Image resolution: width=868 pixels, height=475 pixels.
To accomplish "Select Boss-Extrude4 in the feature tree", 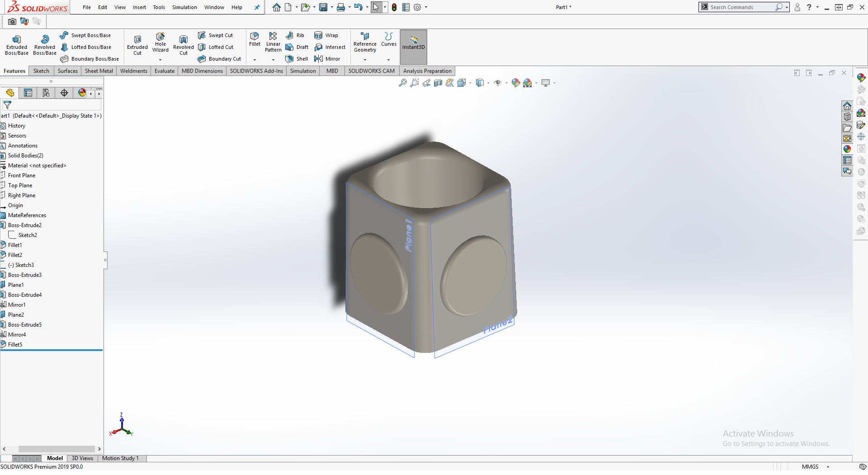I will tap(25, 295).
